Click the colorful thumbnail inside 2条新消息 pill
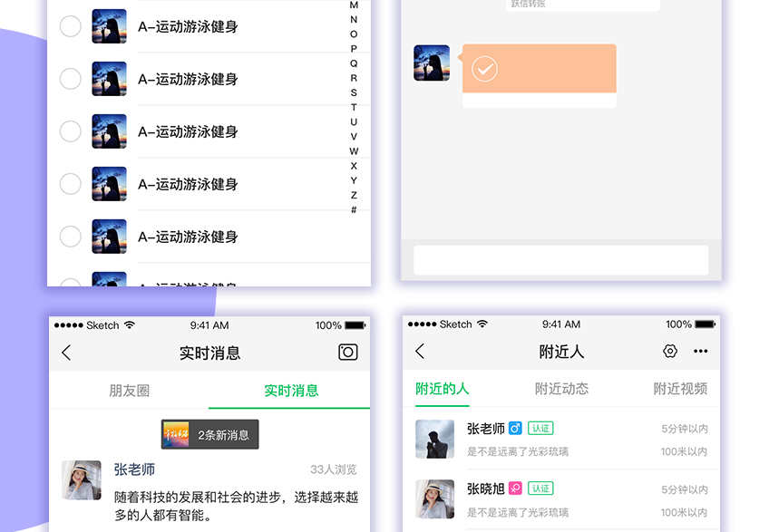 (176, 434)
